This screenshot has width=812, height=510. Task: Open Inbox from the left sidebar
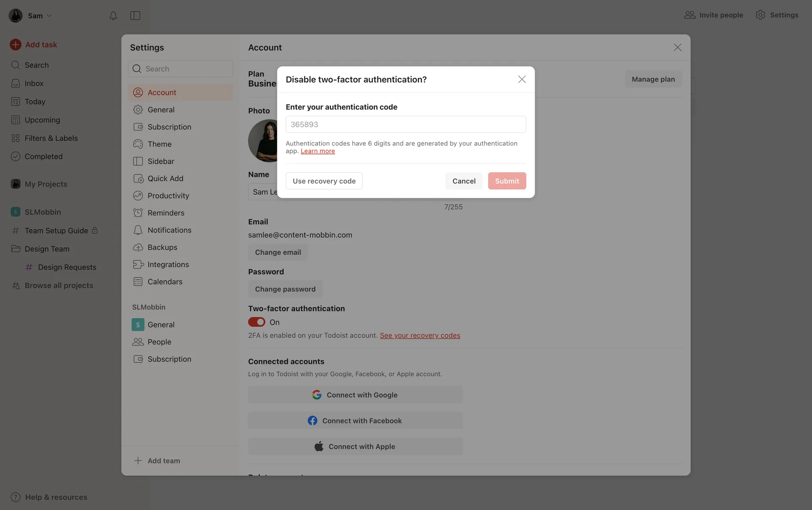[x=34, y=83]
